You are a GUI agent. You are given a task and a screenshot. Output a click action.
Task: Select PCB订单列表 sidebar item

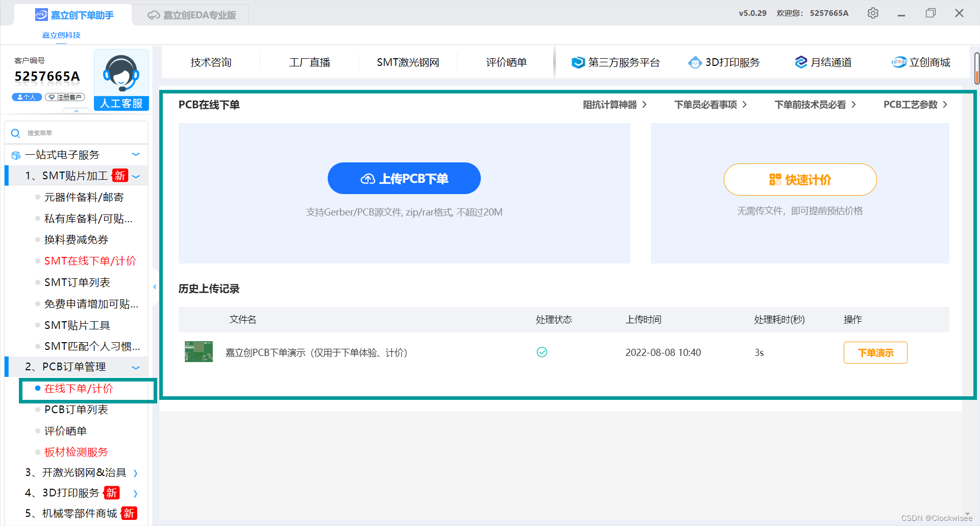click(x=76, y=410)
